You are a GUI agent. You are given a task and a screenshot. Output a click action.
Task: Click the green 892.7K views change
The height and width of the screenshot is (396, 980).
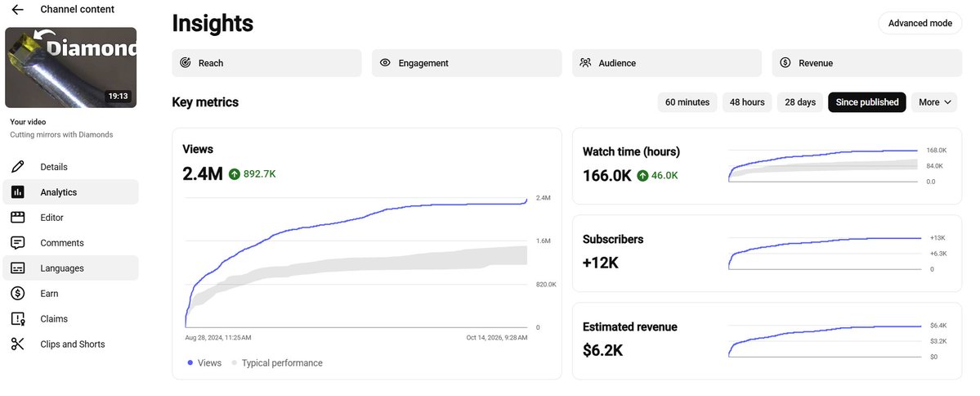click(x=259, y=174)
